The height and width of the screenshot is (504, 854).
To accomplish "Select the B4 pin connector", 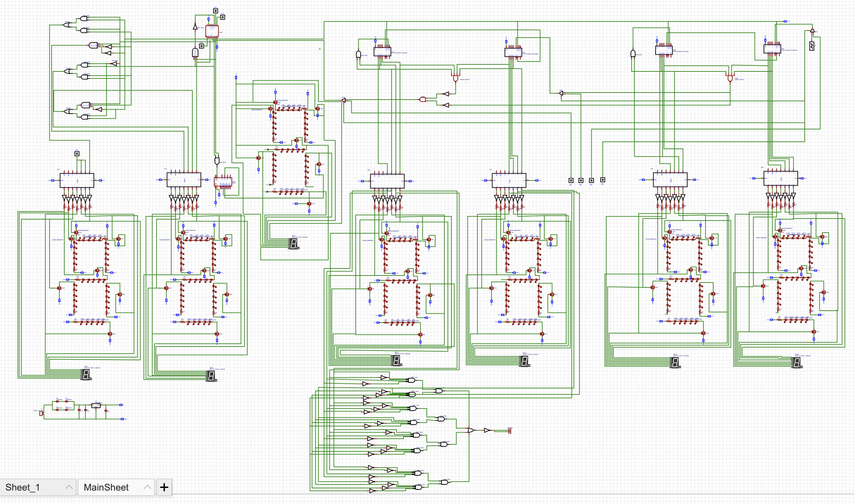I will pos(603,180).
